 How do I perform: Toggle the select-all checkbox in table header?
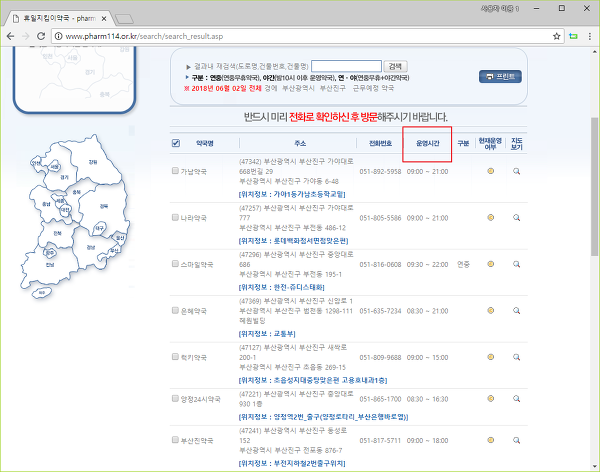(x=176, y=143)
